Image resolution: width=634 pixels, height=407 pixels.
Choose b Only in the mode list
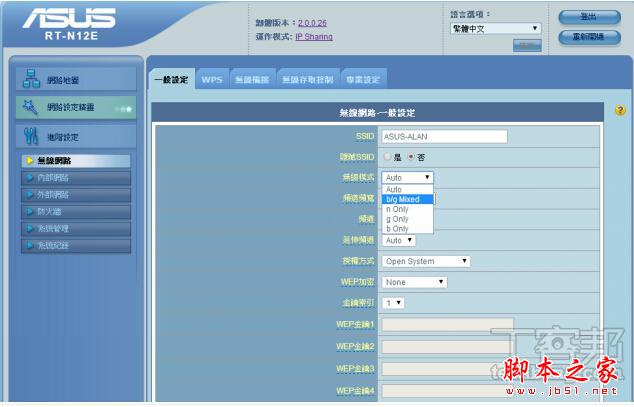coord(408,228)
